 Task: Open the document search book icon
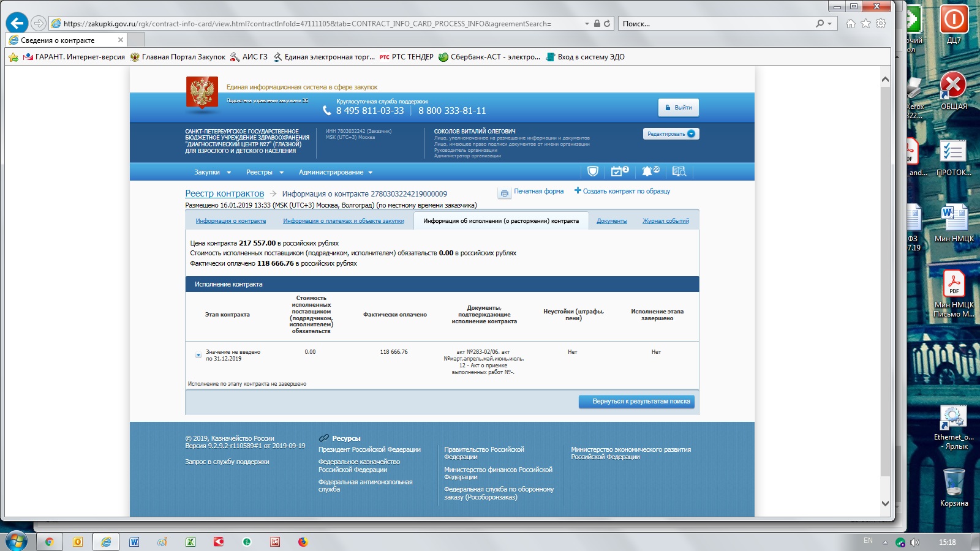pos(679,171)
